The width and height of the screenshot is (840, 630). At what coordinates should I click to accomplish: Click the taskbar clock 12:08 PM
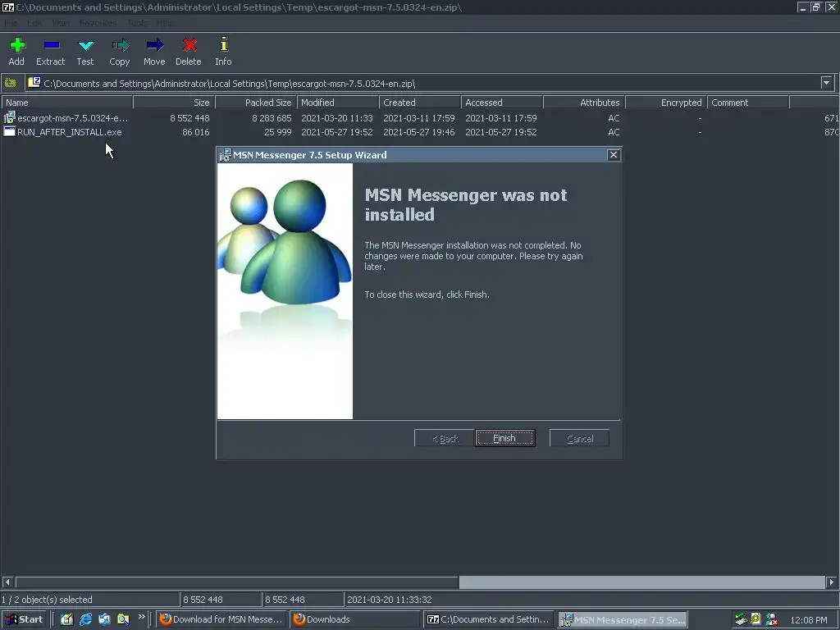(809, 620)
